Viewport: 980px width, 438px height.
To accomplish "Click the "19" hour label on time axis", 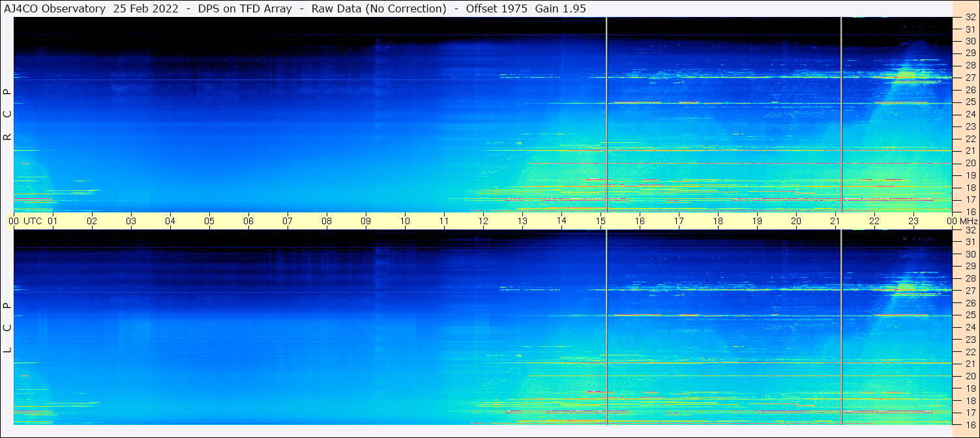I will coord(757,221).
